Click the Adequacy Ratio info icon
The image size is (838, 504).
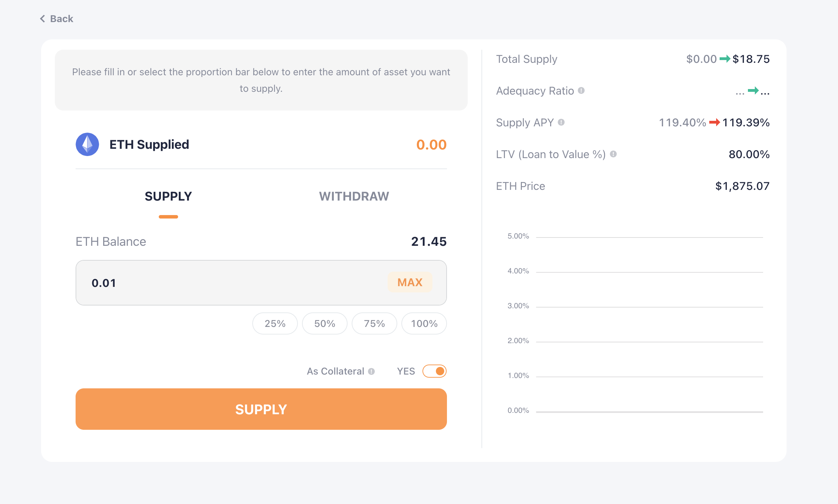tap(581, 90)
